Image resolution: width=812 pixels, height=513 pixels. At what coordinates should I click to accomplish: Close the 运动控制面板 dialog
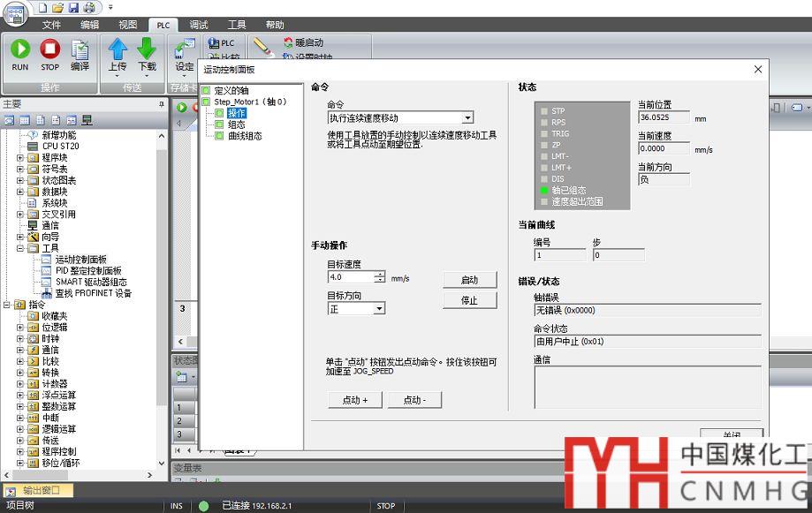coord(758,70)
